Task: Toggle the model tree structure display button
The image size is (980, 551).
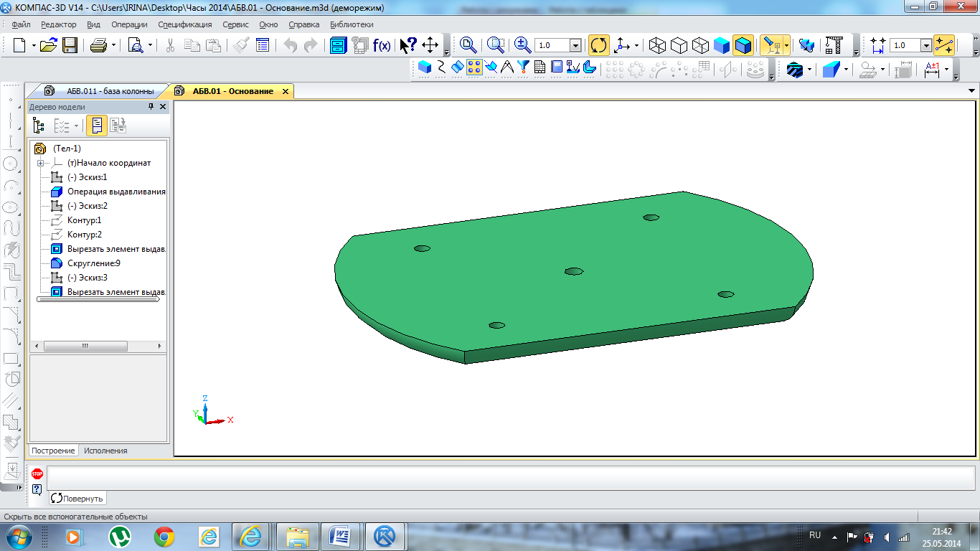Action: click(39, 126)
